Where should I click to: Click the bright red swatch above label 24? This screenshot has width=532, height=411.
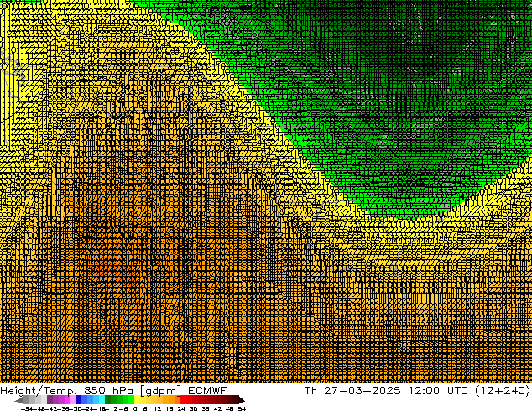coord(183,399)
